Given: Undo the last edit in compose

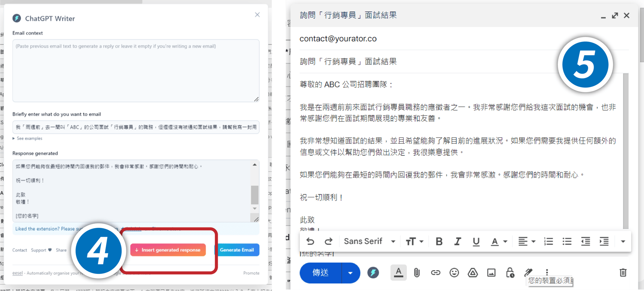Looking at the screenshot, I should [x=310, y=241].
